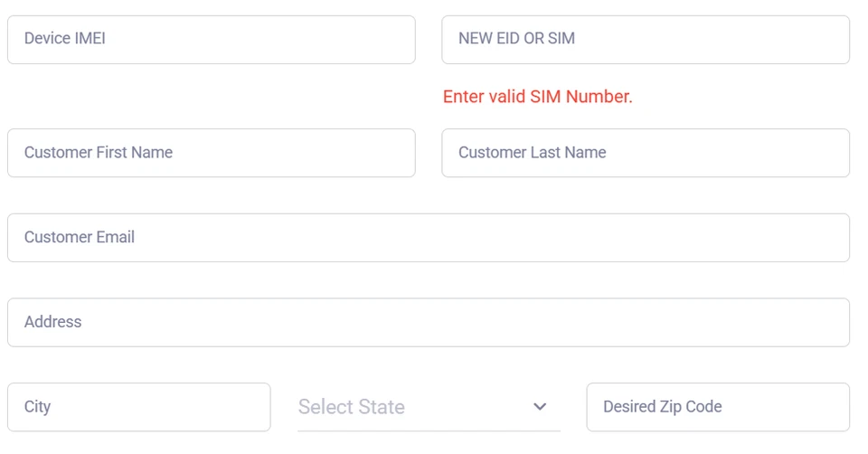Place cursor in the IMEI box

point(211,39)
